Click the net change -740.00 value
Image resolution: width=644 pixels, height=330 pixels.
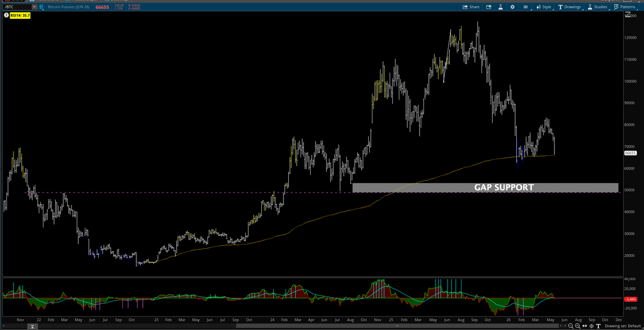[119, 5]
